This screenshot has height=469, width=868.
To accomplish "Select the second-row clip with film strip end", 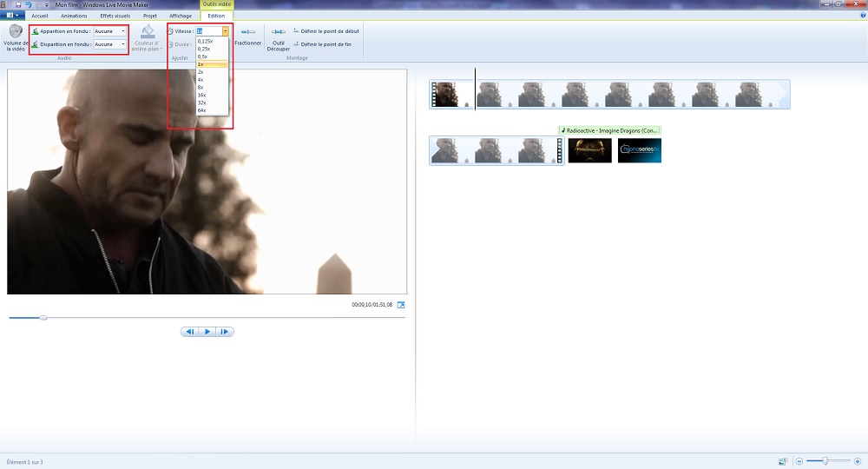I will [x=496, y=150].
